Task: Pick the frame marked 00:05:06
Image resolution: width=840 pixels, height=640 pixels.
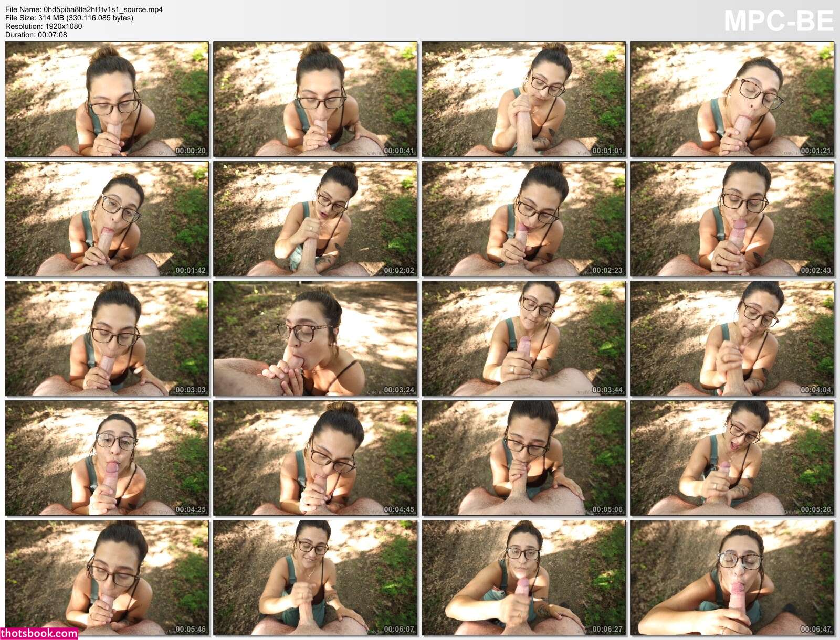Action: click(x=523, y=458)
